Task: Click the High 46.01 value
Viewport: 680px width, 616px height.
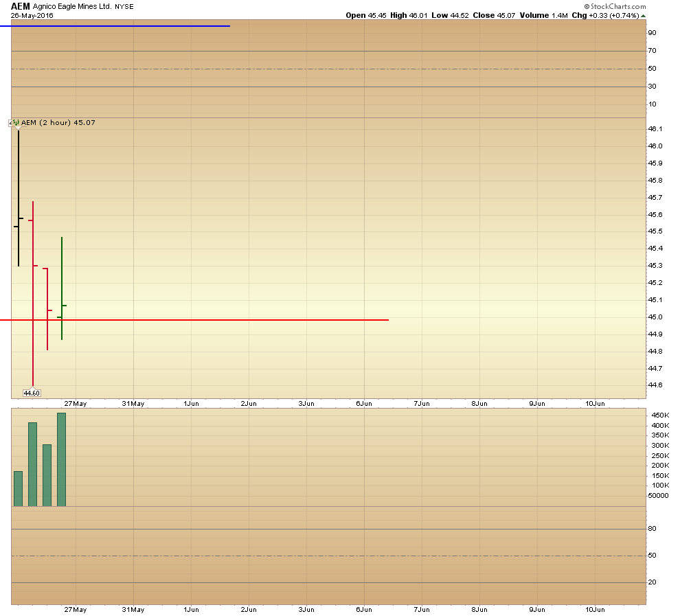Action: (x=409, y=16)
